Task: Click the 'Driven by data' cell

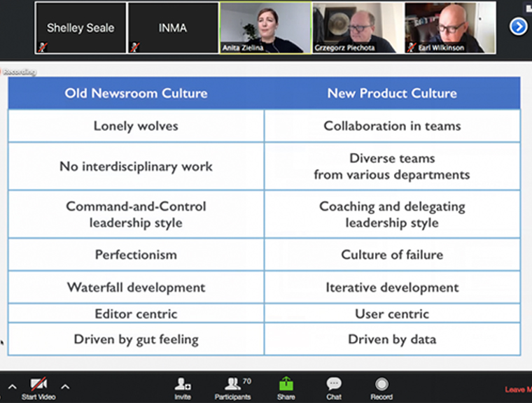Action: pos(392,339)
